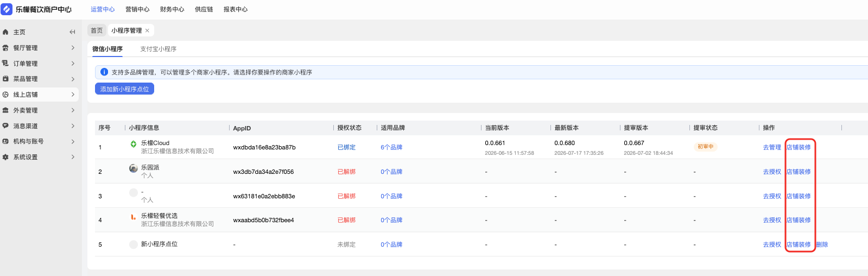Click the 当前版本 column header
Viewport: 868px width, 276px height.
(497, 128)
